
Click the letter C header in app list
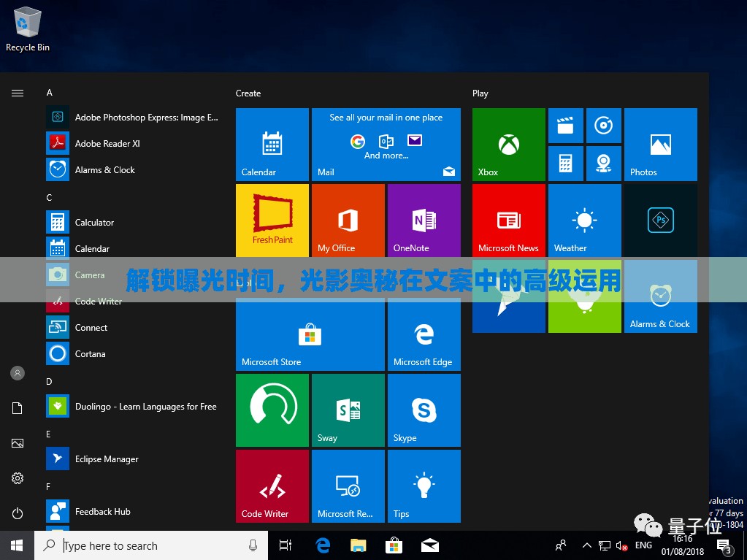click(x=49, y=198)
